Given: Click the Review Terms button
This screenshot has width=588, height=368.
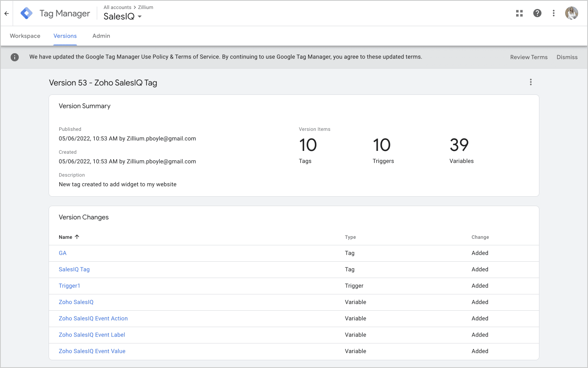Looking at the screenshot, I should point(529,57).
